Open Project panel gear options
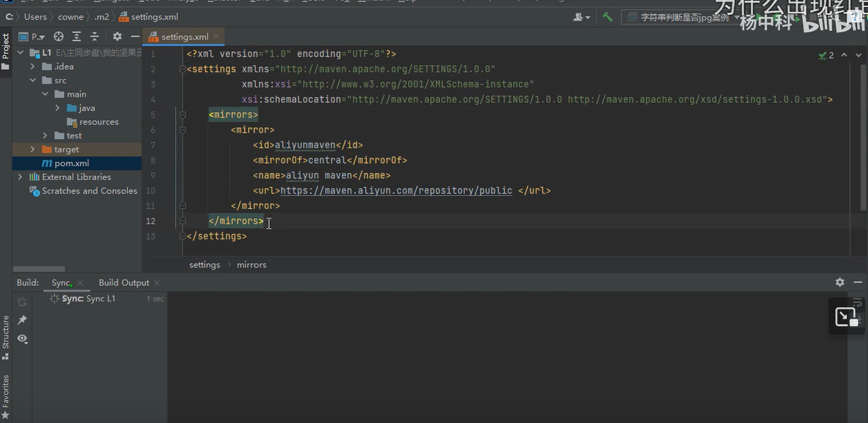Viewport: 868px width, 423px height. [117, 37]
